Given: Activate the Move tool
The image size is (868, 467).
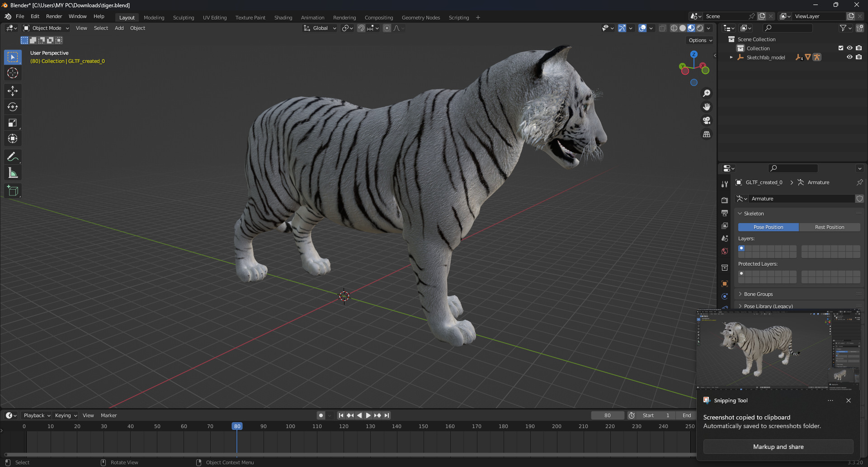Looking at the screenshot, I should tap(13, 91).
